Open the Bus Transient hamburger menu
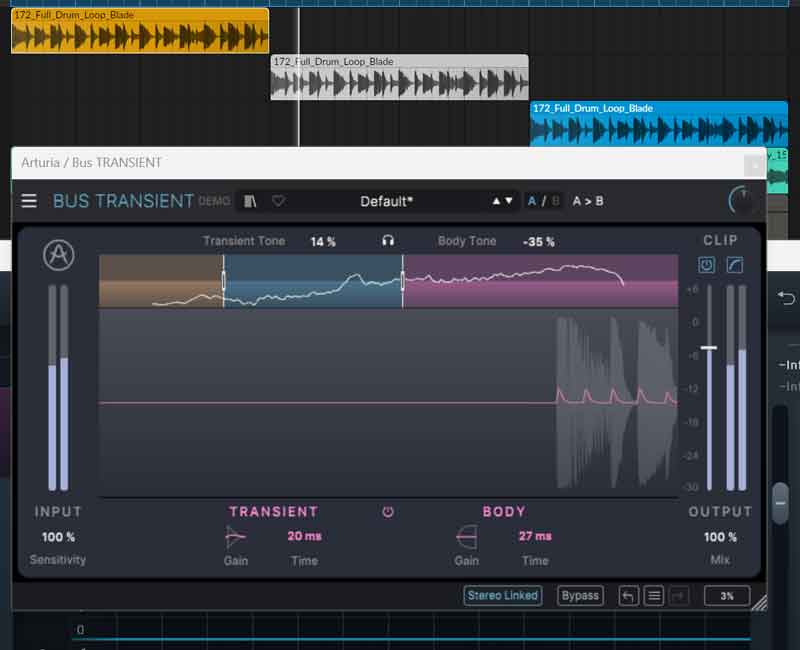Screen dimensions: 800x650 29,201
